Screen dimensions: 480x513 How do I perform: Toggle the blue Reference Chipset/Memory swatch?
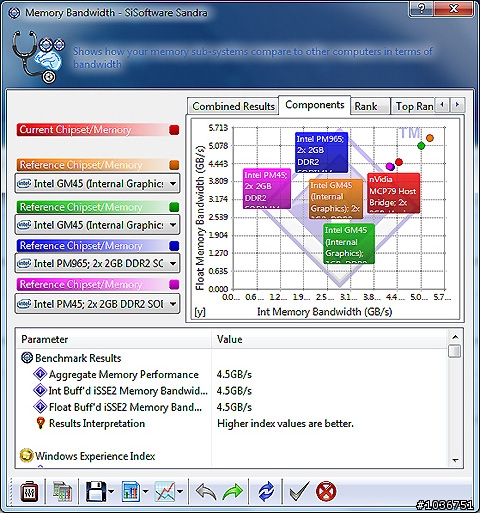174,246
